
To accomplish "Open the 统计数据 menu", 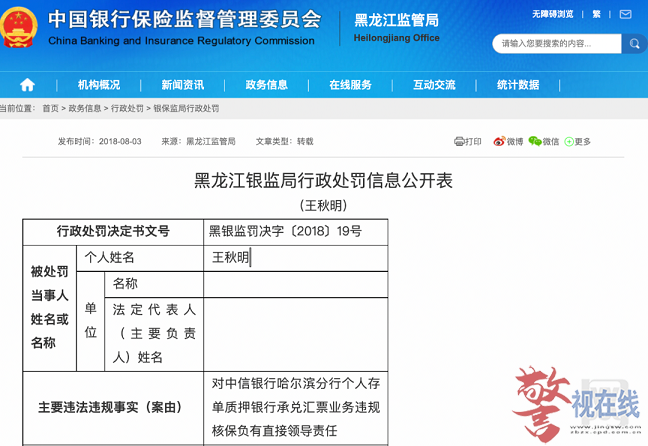I will [518, 85].
